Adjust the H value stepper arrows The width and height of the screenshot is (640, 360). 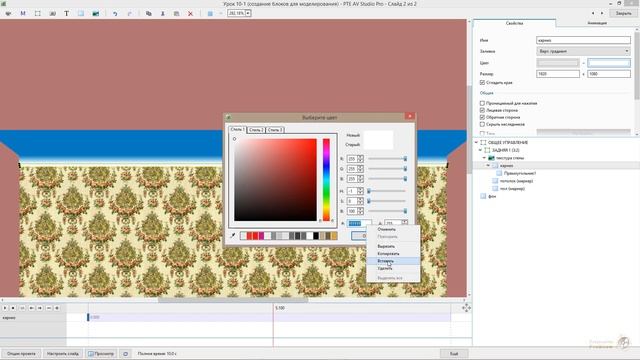tap(360, 191)
